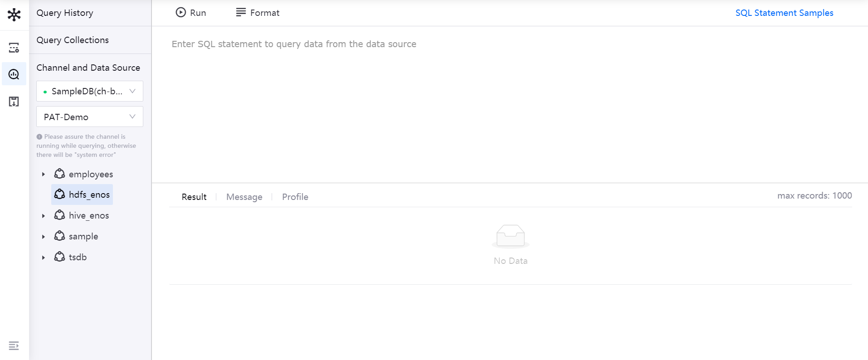This screenshot has height=360, width=868.
Task: Open the data query sidebar icon
Action: point(14,74)
